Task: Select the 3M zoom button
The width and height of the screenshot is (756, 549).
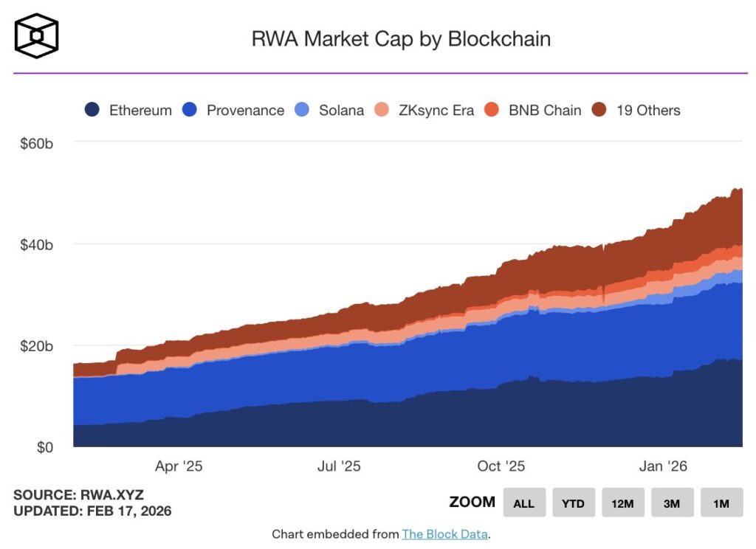Action: point(672,503)
